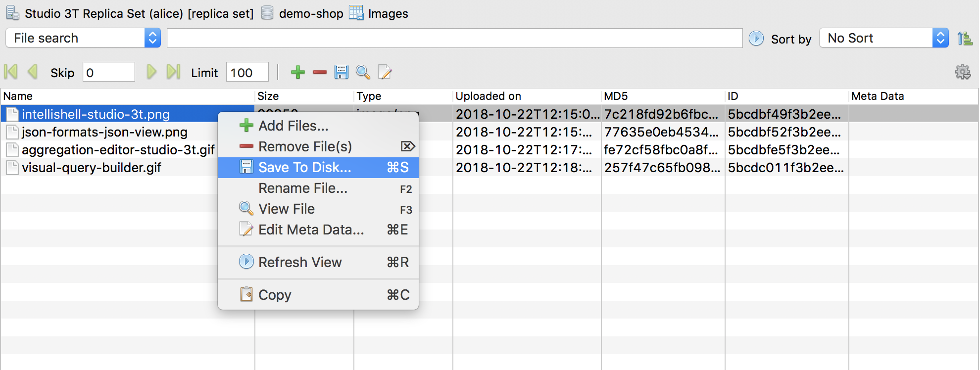This screenshot has height=370, width=980.
Task: Click inside the Limit value field
Action: [x=247, y=72]
